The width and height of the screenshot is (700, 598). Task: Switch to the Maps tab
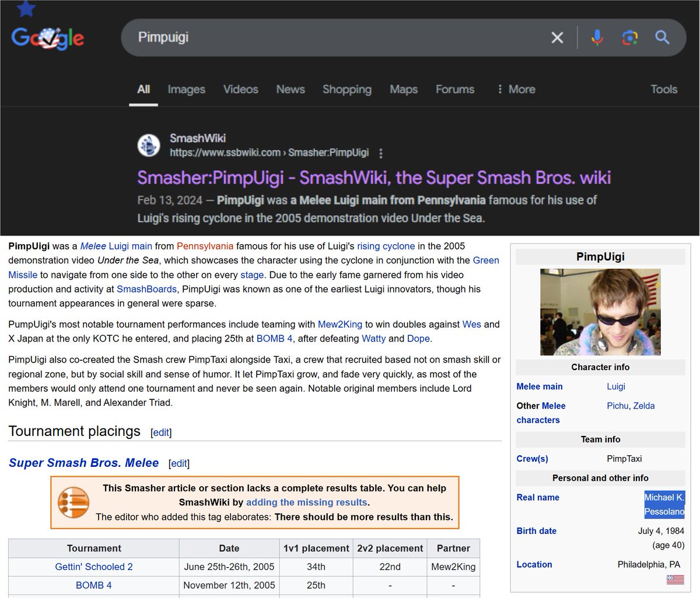coord(404,89)
